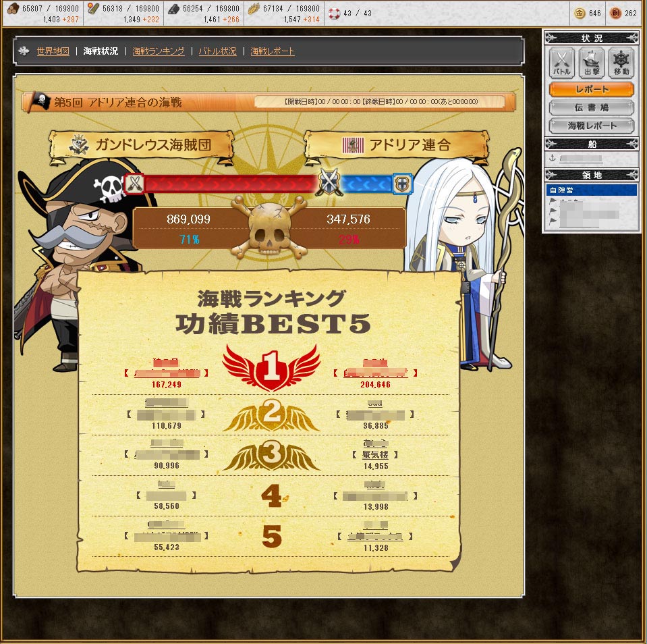Viewport: 647px width, 644px height.
Task: Click the shield icon at blue bar end
Action: (x=402, y=184)
